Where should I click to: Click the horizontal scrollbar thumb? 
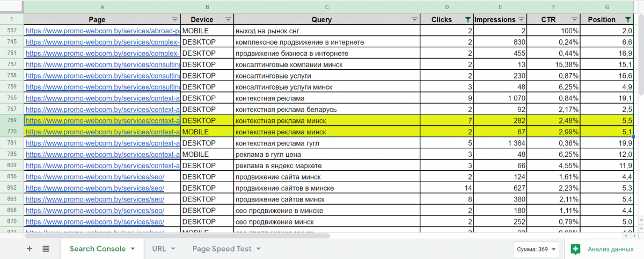coord(177,235)
